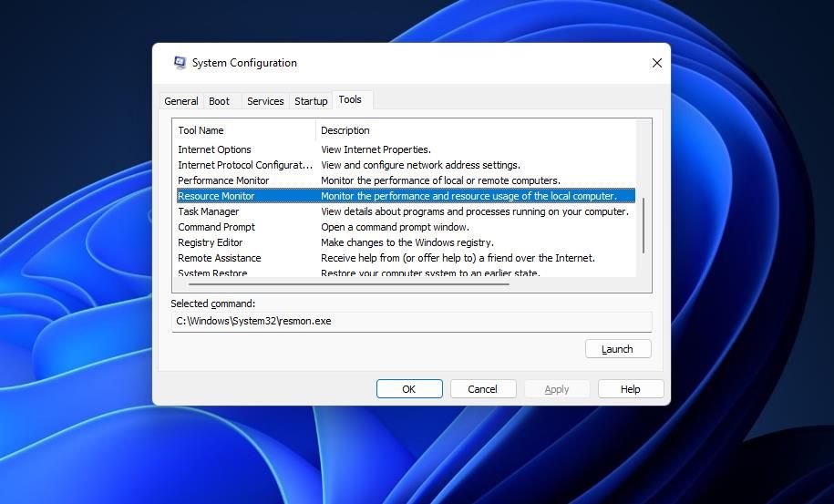Viewport: 834px width, 504px height.
Task: Confirm with the OK button
Action: point(409,388)
